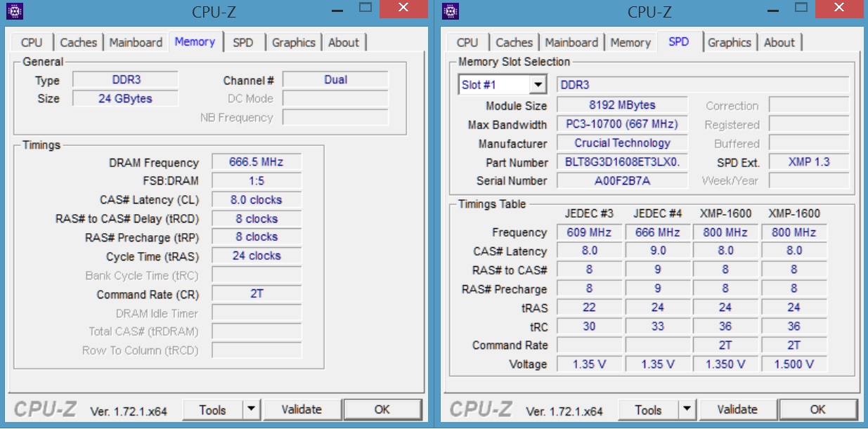Expand Tools dropdown arrow in left window
868x429 pixels.
tap(252, 410)
